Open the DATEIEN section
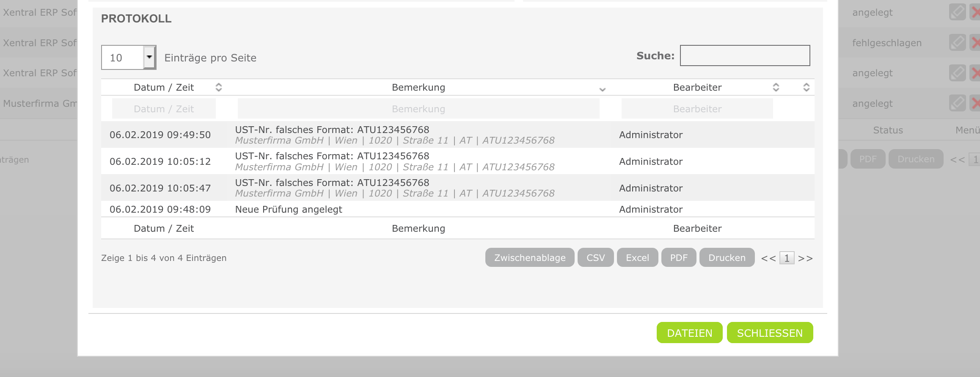Viewport: 980px width, 377px height. coord(689,333)
